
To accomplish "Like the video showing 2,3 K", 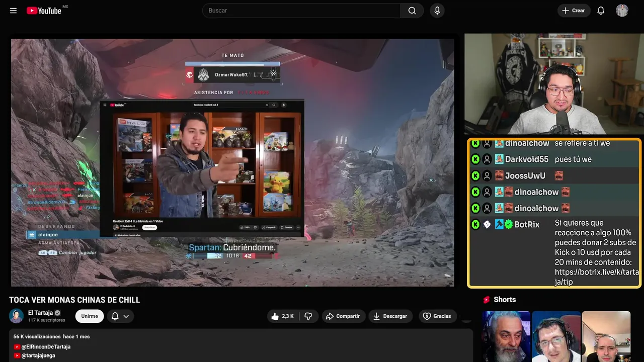I will tap(282, 316).
